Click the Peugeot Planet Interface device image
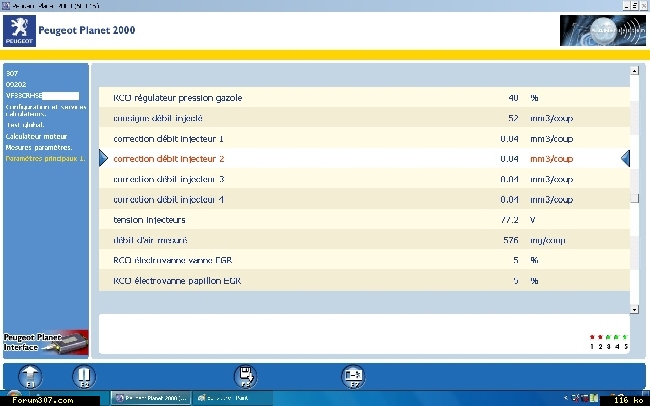The height and width of the screenshot is (406, 650). point(46,343)
